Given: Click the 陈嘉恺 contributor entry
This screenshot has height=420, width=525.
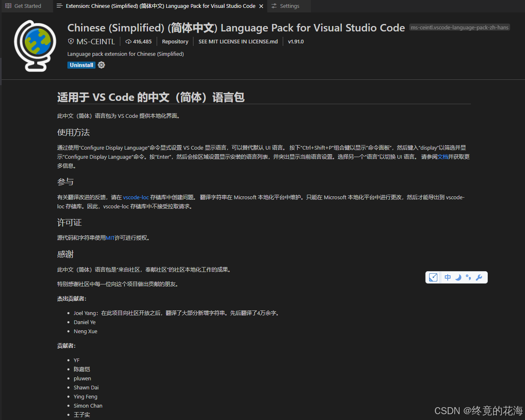Looking at the screenshot, I should (81, 369).
